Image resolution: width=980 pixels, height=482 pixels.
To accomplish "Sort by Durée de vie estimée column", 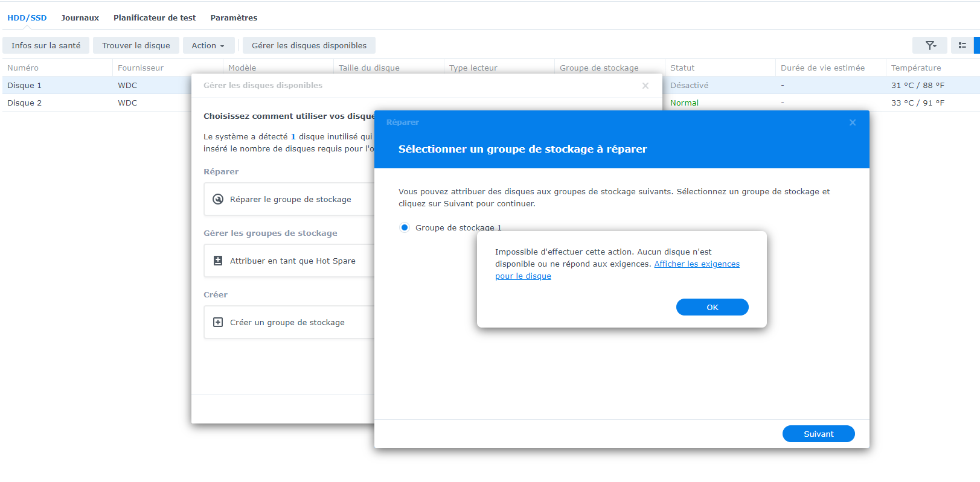I will click(x=831, y=68).
